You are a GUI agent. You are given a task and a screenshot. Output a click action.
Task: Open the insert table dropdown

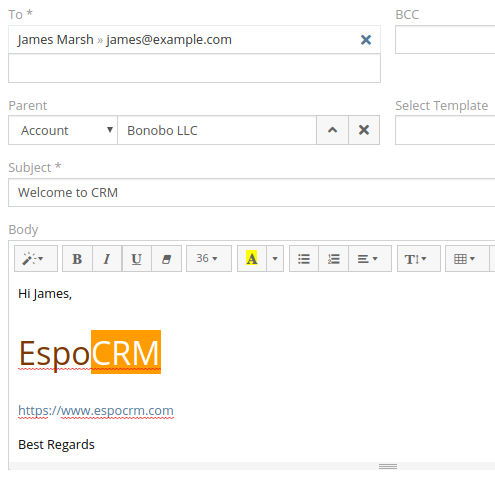pos(467,259)
